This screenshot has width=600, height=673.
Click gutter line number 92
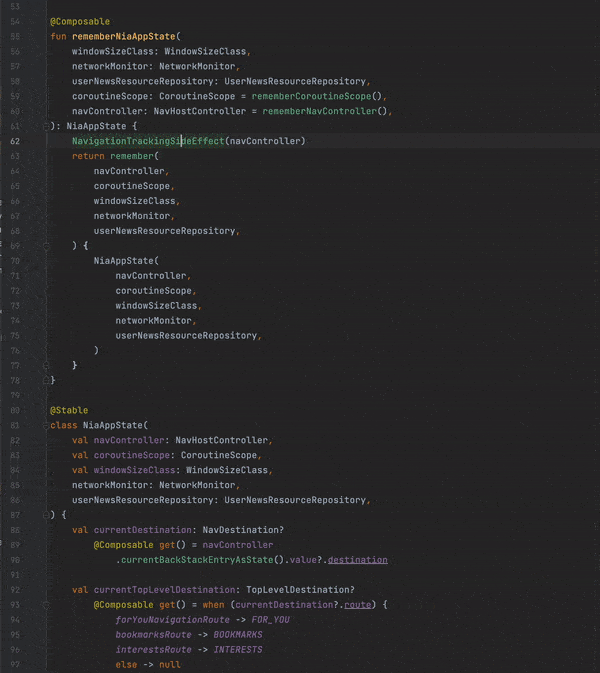coord(15,590)
